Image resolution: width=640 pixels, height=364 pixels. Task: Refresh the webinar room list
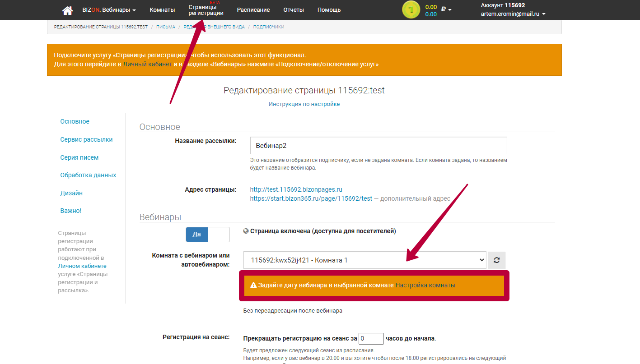click(x=496, y=260)
